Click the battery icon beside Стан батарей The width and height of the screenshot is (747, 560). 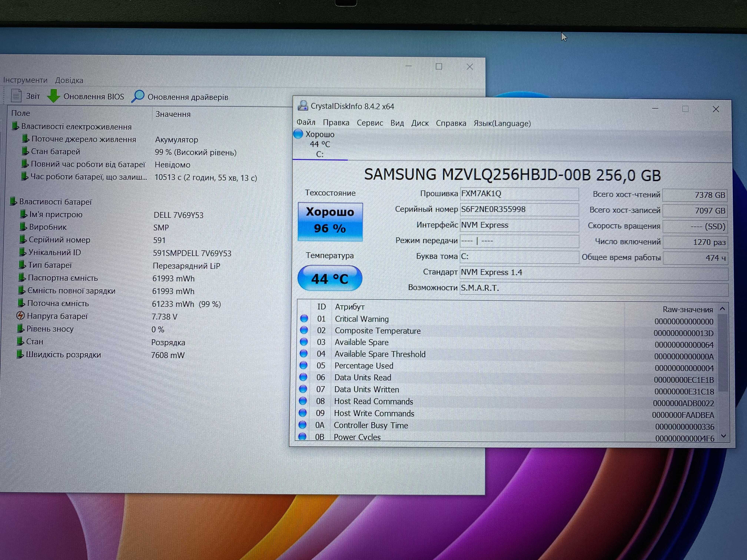point(25,151)
